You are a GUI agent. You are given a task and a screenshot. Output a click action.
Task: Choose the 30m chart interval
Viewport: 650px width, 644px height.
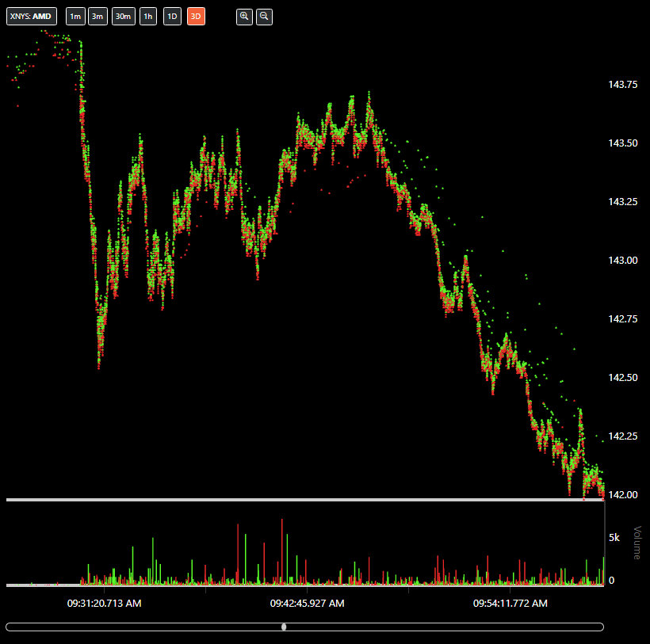[x=123, y=17]
